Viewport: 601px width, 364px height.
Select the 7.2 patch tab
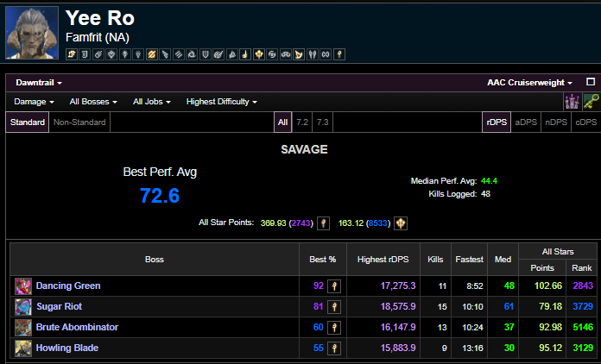click(302, 122)
